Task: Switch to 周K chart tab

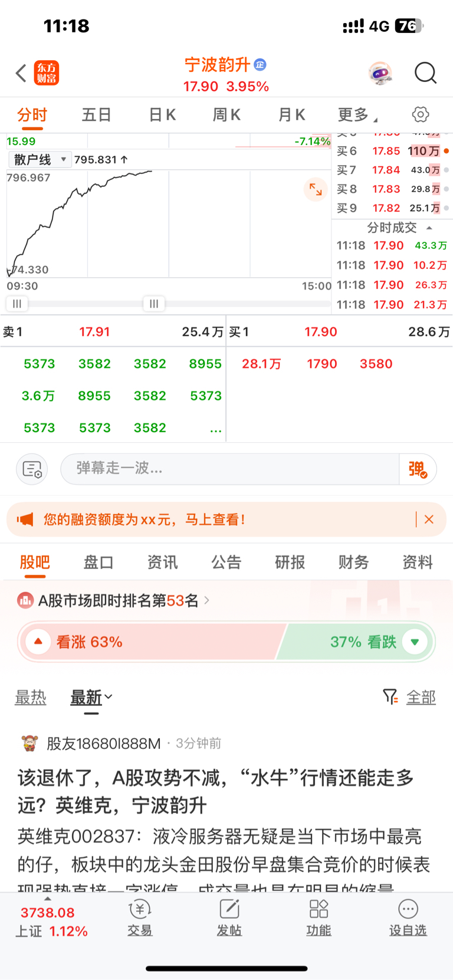Action: (x=226, y=114)
